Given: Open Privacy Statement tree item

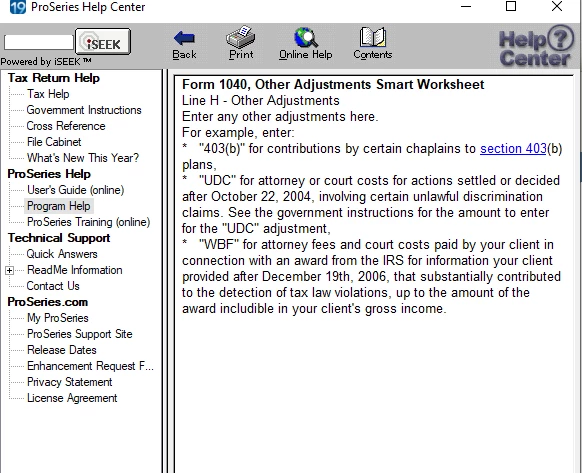Looking at the screenshot, I should point(69,382).
